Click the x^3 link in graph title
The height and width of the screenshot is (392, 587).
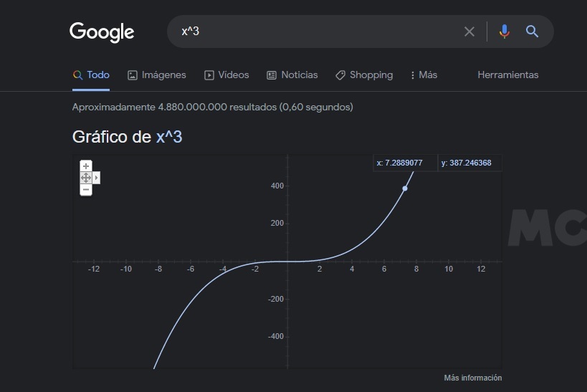coord(169,137)
